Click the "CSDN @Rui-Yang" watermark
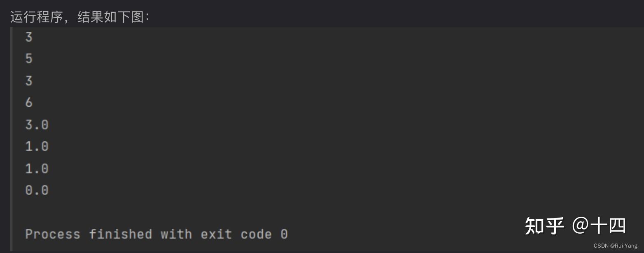 click(615, 246)
